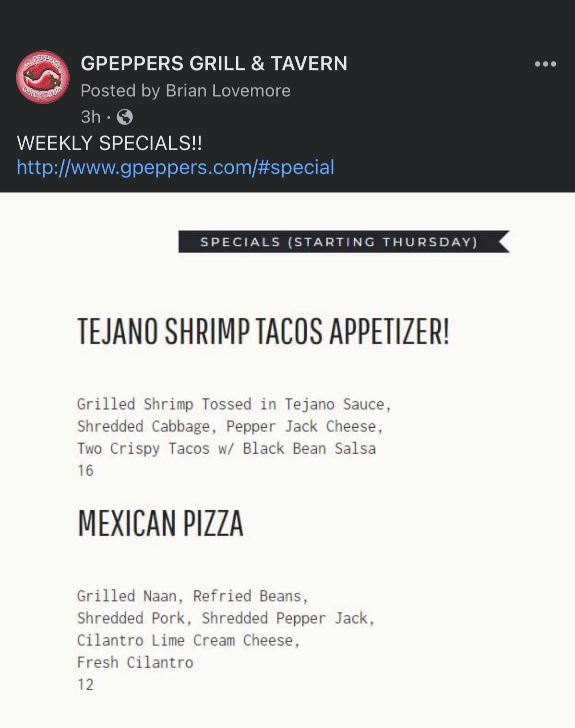Viewport: 575px width, 728px height.
Task: Click the G. Peppers red logo avatar
Action: (43, 77)
